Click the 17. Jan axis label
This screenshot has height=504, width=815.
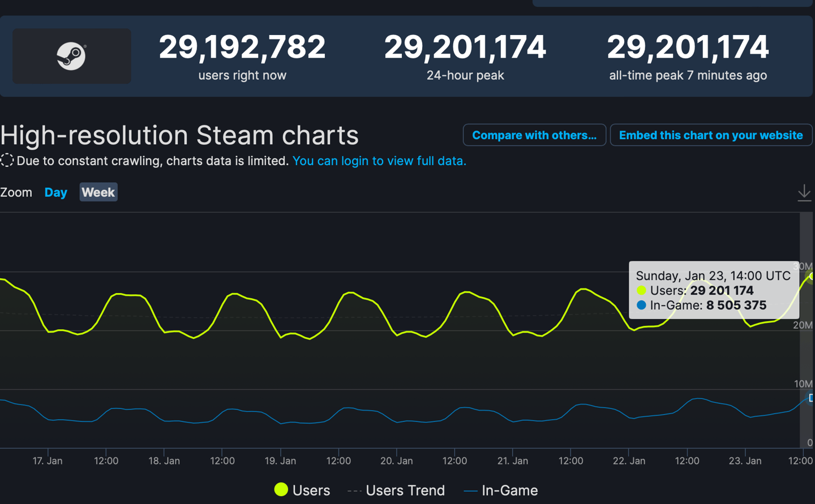point(48,460)
